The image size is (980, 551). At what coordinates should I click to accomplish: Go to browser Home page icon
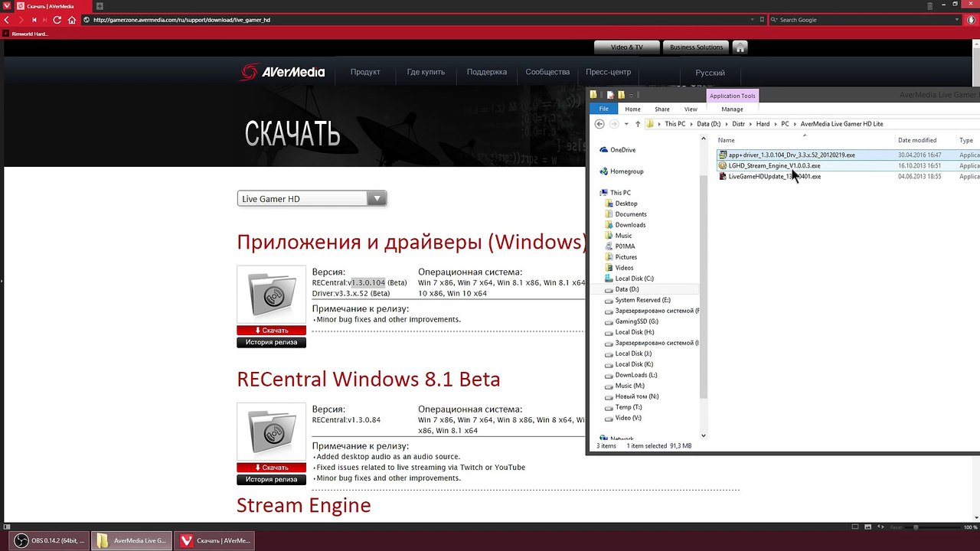72,20
